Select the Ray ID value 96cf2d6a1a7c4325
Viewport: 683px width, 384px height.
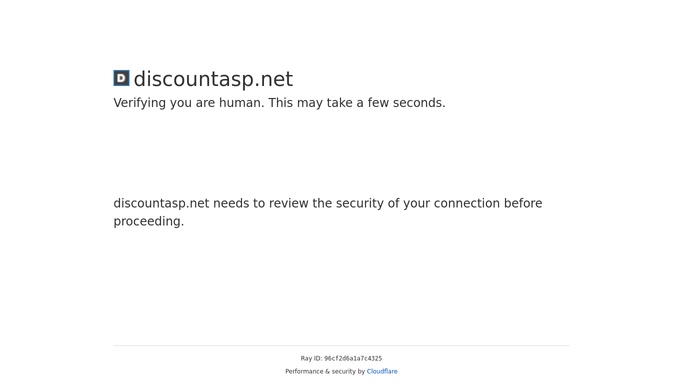(x=353, y=358)
